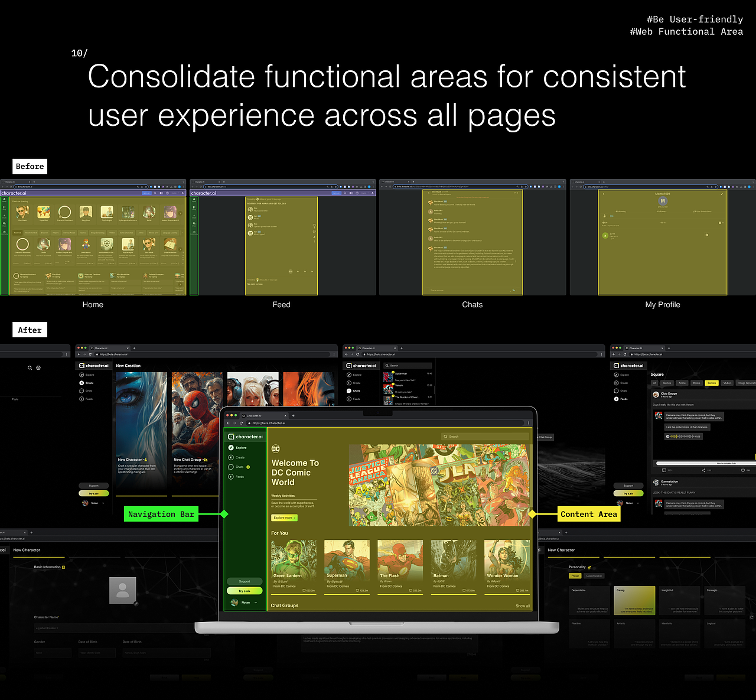The width and height of the screenshot is (756, 700).
Task: Seek the audio waveform in Club Doggo post
Action: pyautogui.click(x=683, y=437)
